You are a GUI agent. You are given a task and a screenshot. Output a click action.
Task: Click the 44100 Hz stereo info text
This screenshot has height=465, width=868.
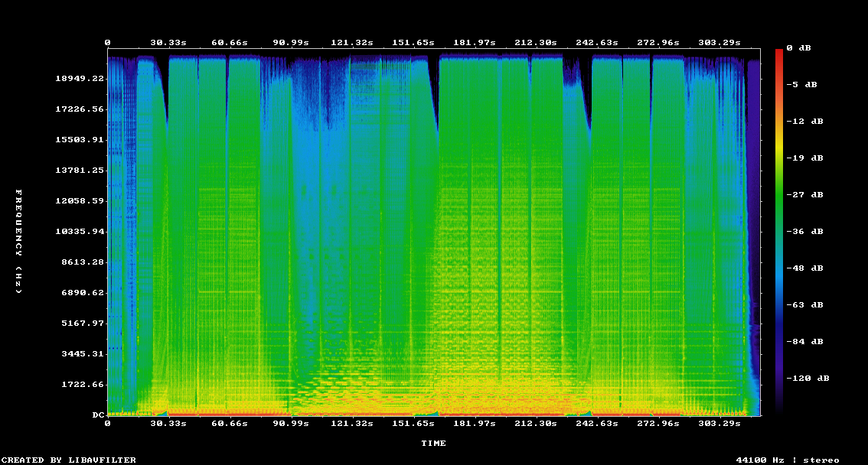tap(787, 460)
